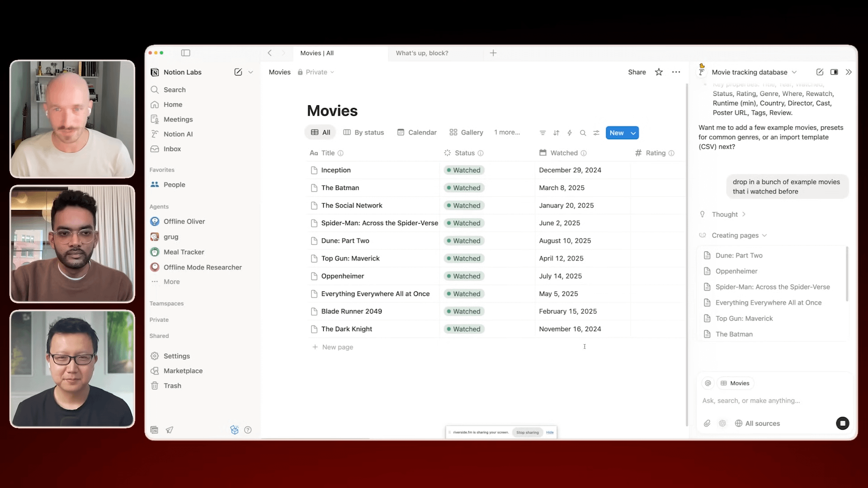Expand the Movie tracking database chat menu
Viewport: 868px width, 488px height.
point(794,72)
